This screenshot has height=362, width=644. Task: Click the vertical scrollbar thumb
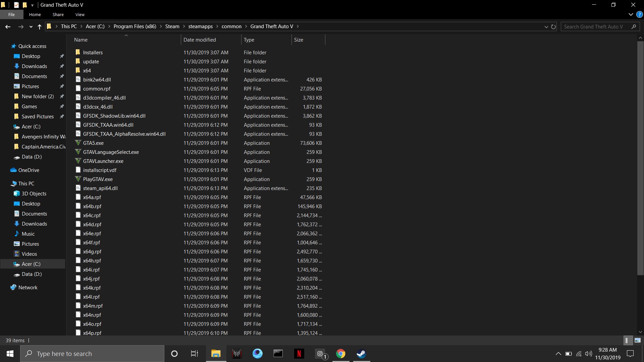point(640,158)
